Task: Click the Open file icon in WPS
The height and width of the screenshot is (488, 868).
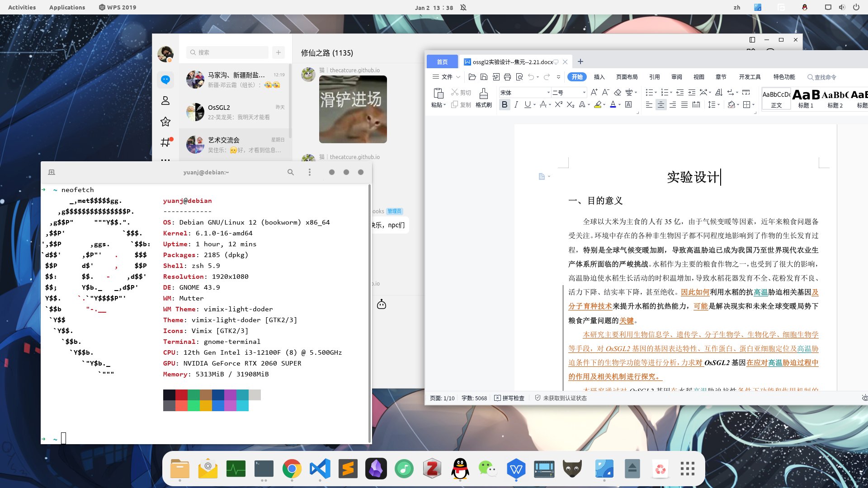Action: tap(472, 77)
